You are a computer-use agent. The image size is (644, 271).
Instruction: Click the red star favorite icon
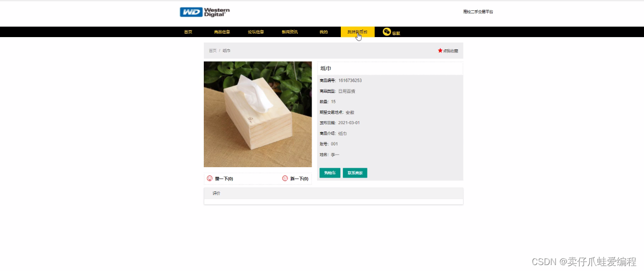pos(440,50)
